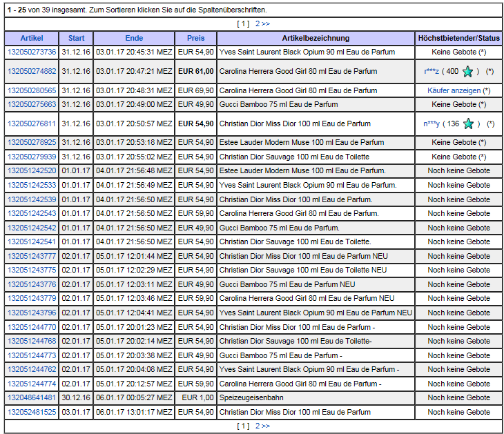This screenshot has width=504, height=434.
Task: Open article 132051243777
Action: click(x=32, y=256)
